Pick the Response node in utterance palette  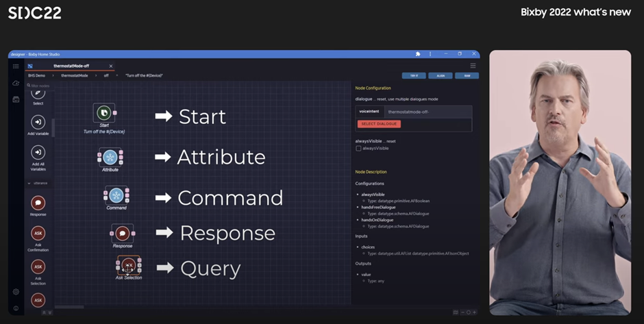(38, 205)
